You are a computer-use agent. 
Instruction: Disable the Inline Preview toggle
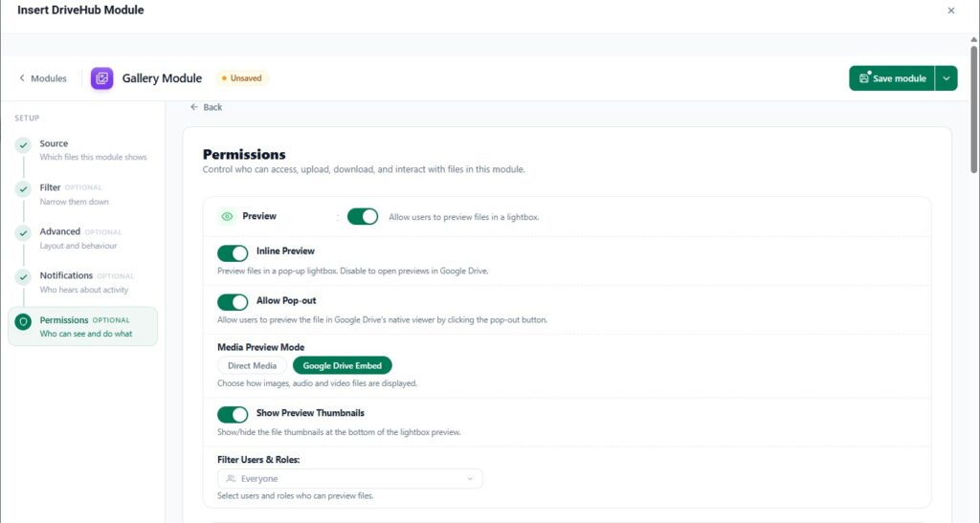tap(233, 252)
